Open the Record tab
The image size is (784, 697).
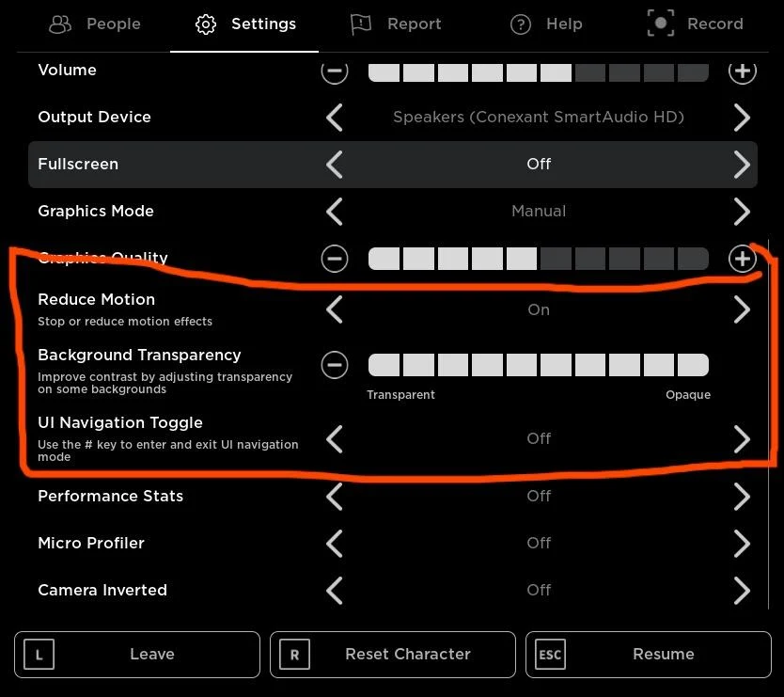click(696, 24)
